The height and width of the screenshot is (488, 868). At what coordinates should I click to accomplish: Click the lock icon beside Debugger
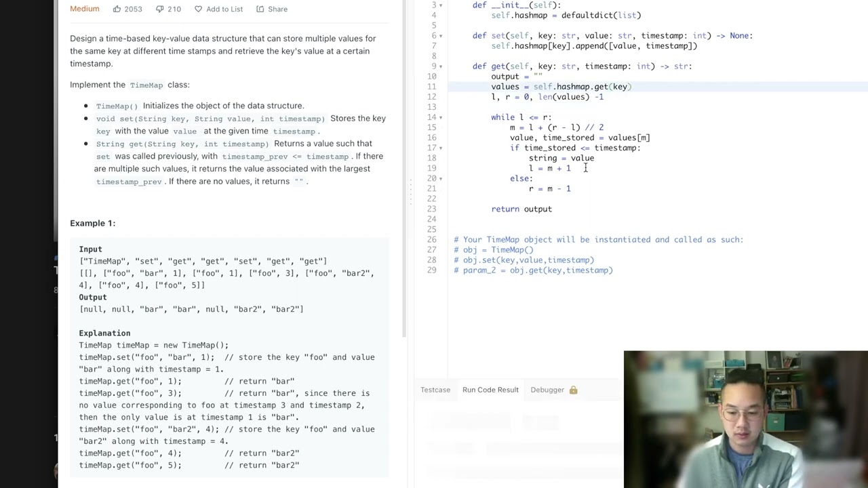coord(573,390)
